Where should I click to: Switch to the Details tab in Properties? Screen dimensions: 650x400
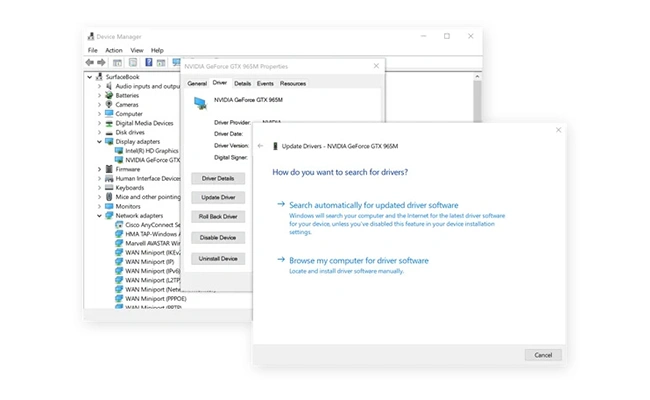[x=243, y=83]
